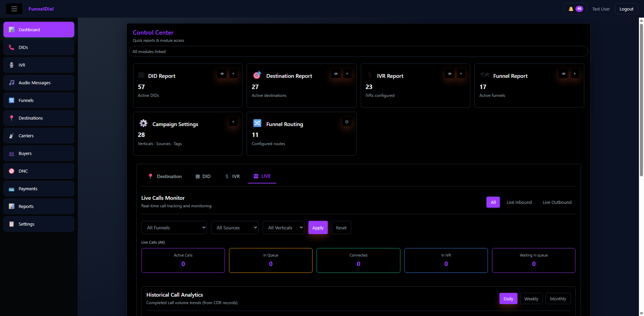
Task: Open notifications bell with 46 badge
Action: [x=575, y=9]
